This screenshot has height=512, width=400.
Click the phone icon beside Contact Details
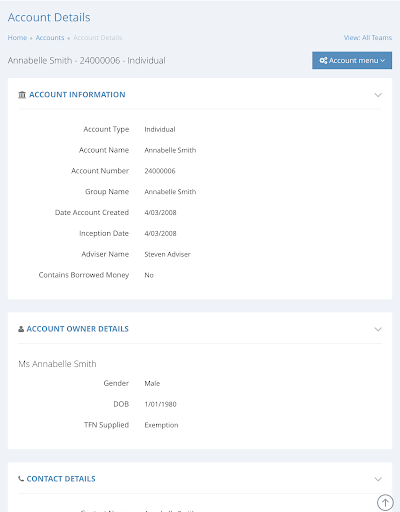[21, 479]
